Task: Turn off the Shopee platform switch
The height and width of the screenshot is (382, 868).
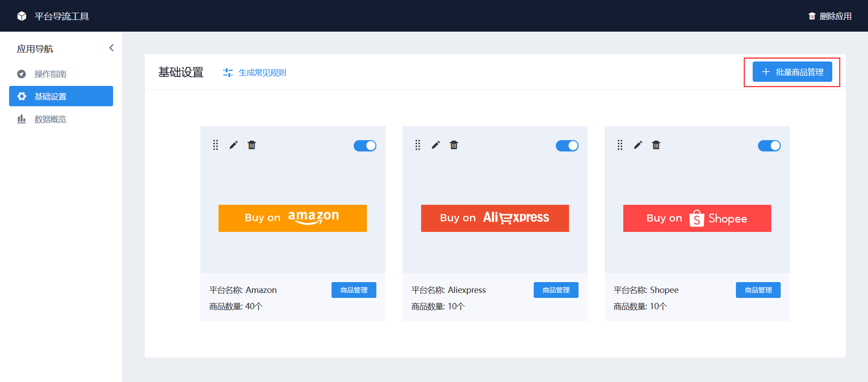Action: [769, 146]
